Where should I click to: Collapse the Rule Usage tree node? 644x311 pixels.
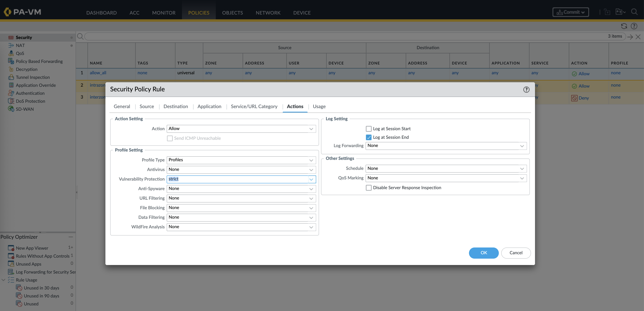tap(4, 280)
